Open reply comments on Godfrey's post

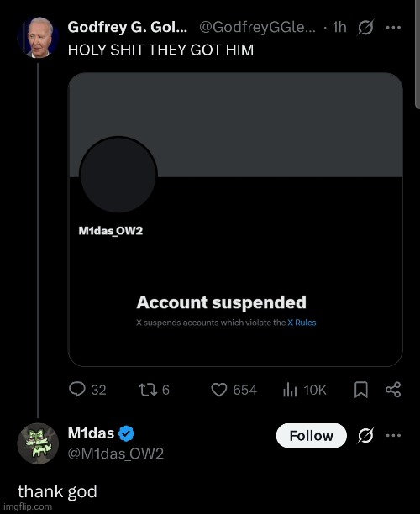click(x=87, y=390)
